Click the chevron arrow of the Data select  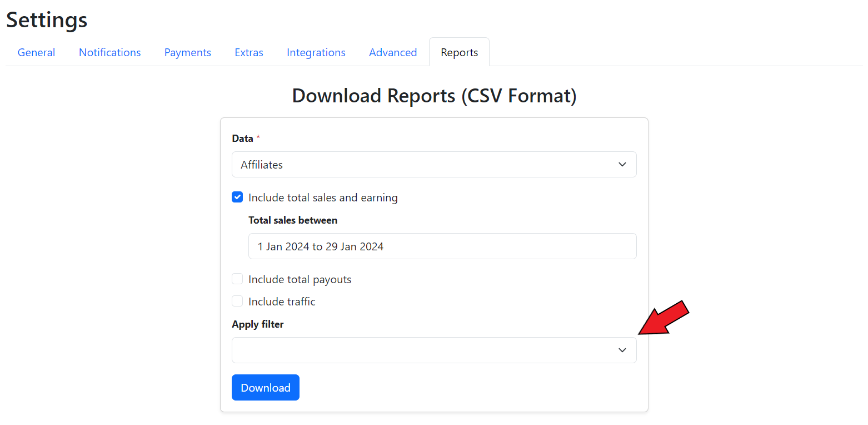click(622, 165)
